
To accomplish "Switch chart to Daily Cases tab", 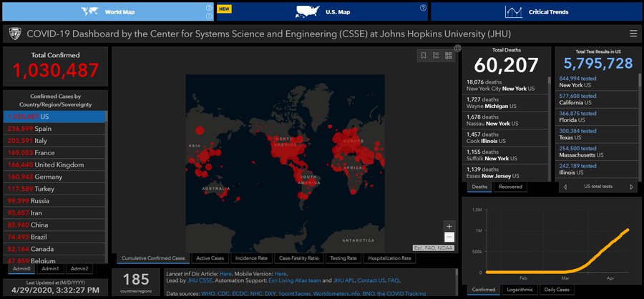I will coord(557,290).
